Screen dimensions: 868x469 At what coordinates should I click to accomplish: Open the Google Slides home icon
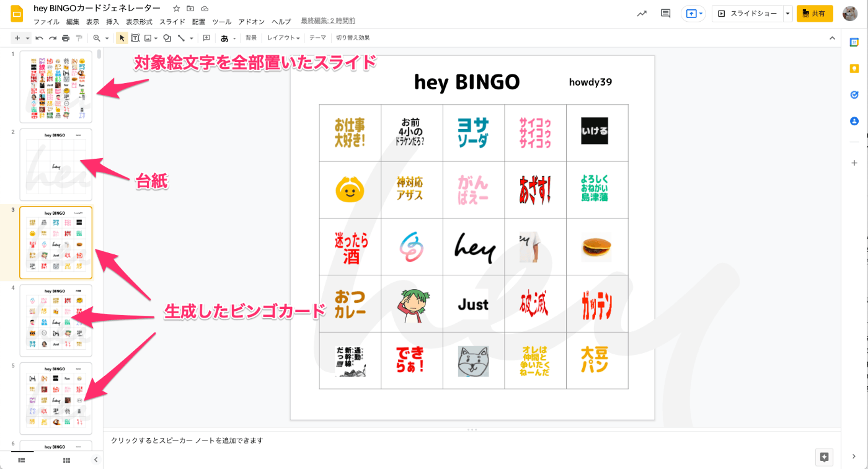coord(17,14)
